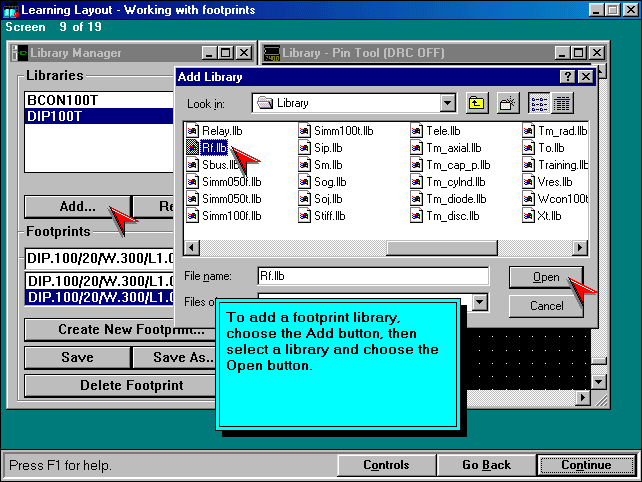Click the Up One Level folder icon
This screenshot has width=642, height=482.
click(477, 102)
